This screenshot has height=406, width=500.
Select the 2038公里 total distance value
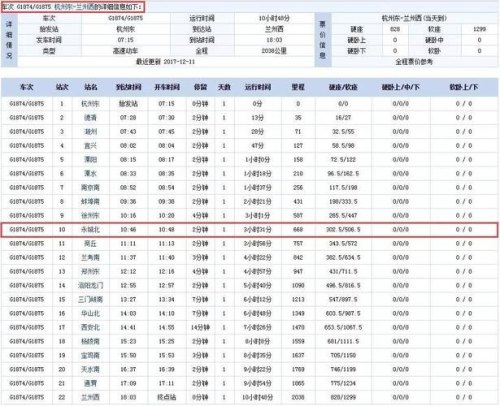point(274,51)
